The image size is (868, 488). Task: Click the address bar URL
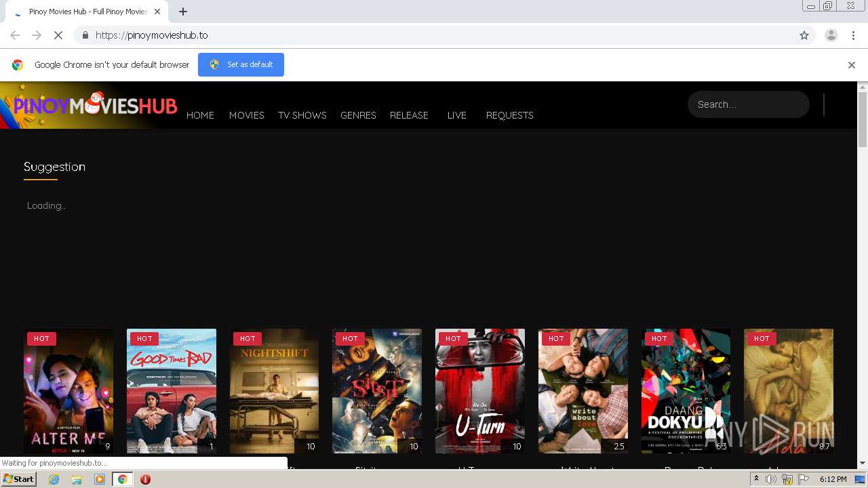[x=151, y=35]
